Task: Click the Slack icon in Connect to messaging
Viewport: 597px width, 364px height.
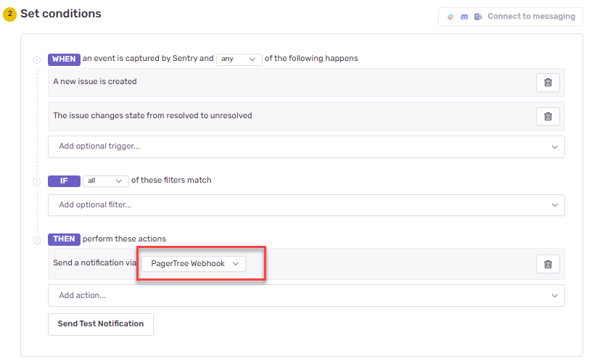Action: [450, 17]
